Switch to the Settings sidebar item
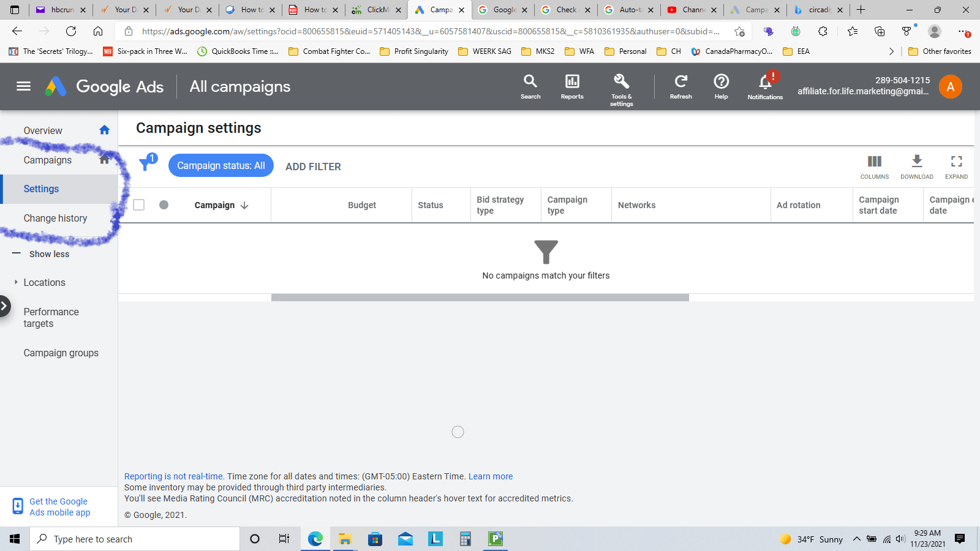The height and width of the screenshot is (551, 980). pyautogui.click(x=41, y=189)
